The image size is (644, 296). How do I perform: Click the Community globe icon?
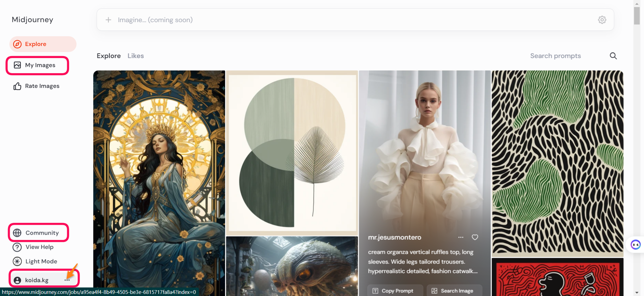point(17,233)
